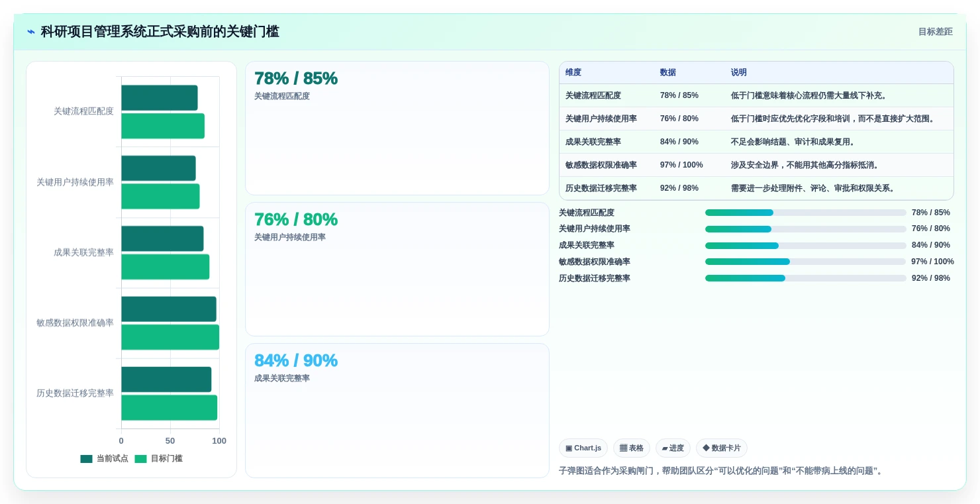Screen dimensions: 980x504
Task: Click the chart axis value 100
Action: (219, 441)
